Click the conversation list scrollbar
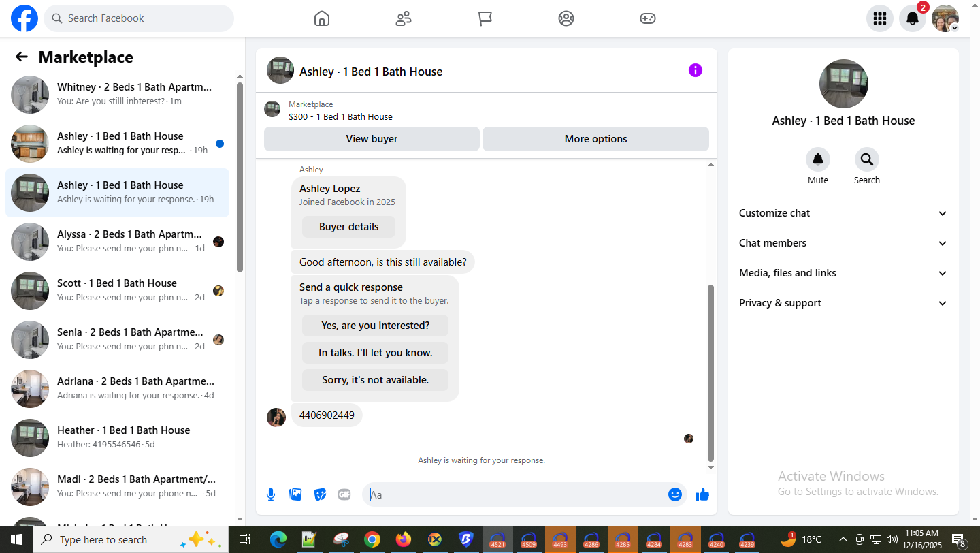The height and width of the screenshot is (553, 980). click(240, 177)
